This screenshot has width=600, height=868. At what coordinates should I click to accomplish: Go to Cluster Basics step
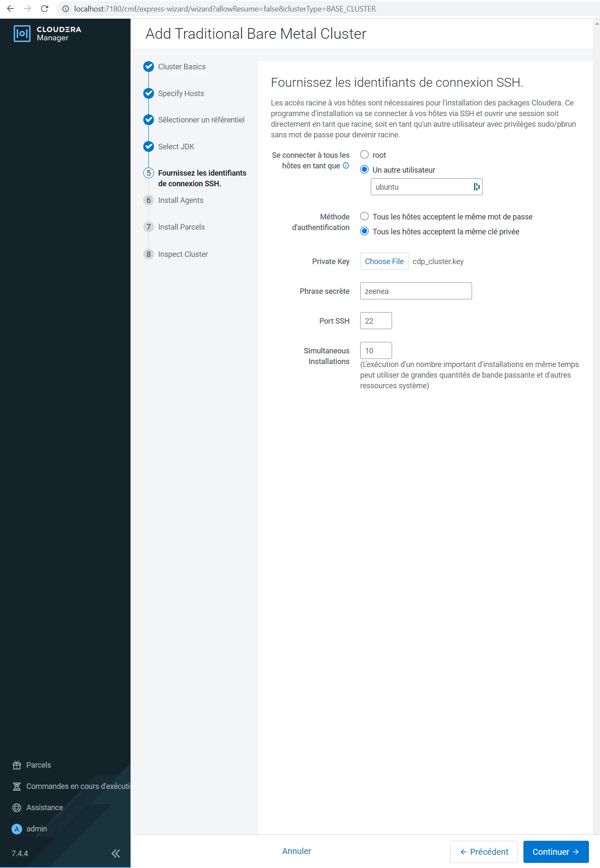click(x=182, y=67)
